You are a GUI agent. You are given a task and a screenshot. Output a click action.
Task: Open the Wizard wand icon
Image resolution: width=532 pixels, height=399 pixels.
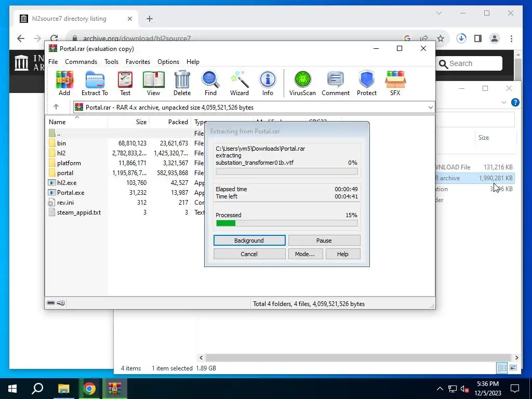239,84
